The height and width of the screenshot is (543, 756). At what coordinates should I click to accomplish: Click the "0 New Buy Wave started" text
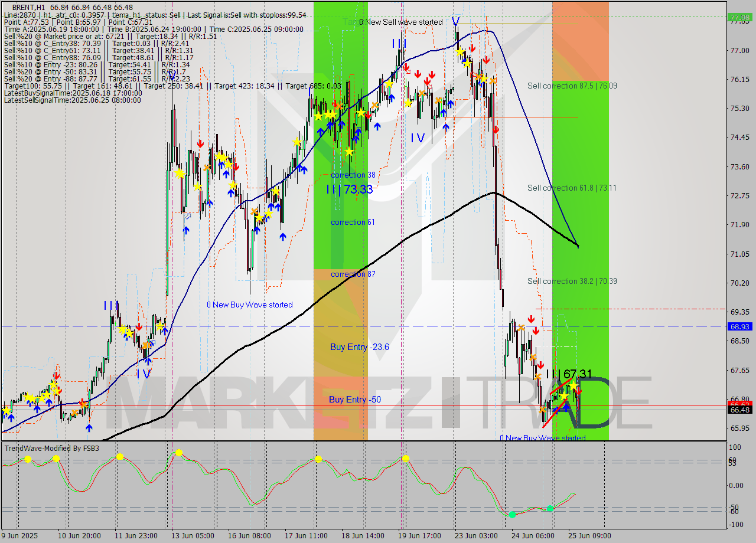tap(250, 305)
